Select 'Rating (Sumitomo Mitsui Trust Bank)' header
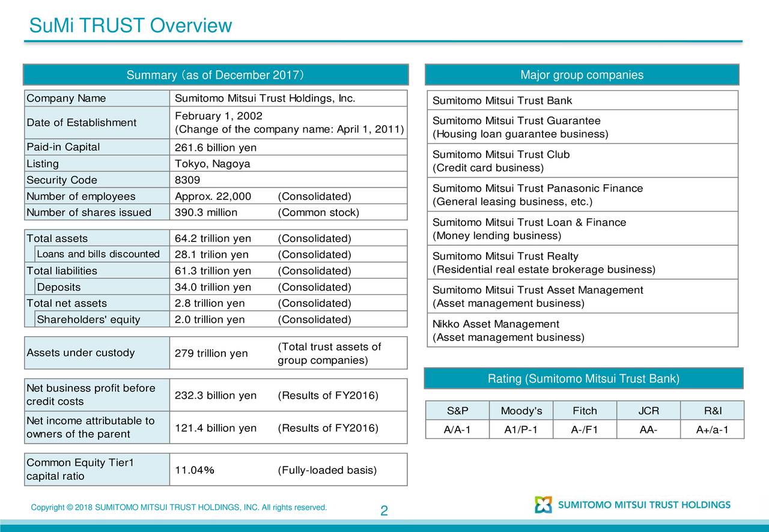 [x=584, y=378]
